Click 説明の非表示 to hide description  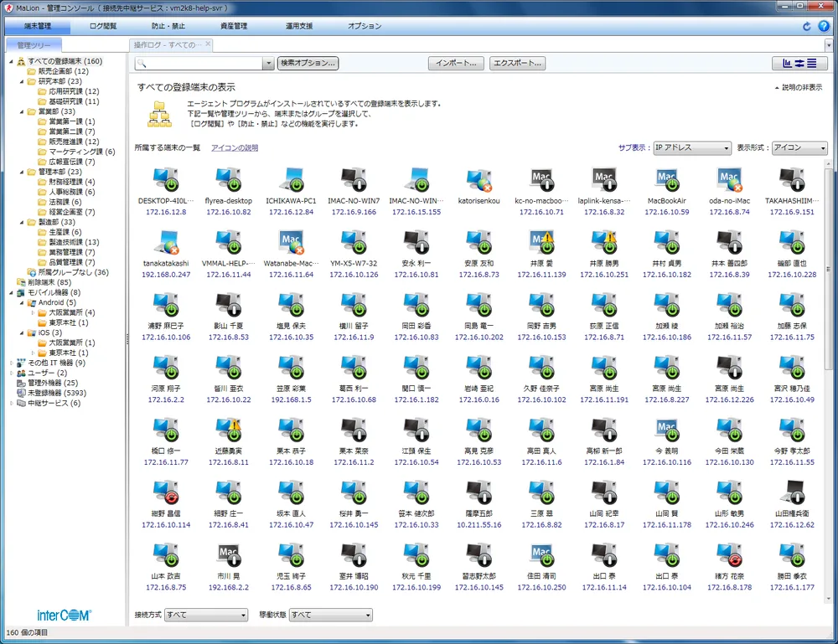point(799,87)
